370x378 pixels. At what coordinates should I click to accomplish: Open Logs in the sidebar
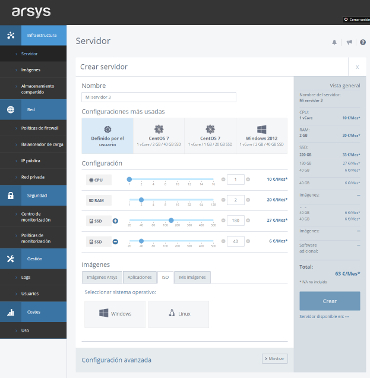click(x=33, y=277)
